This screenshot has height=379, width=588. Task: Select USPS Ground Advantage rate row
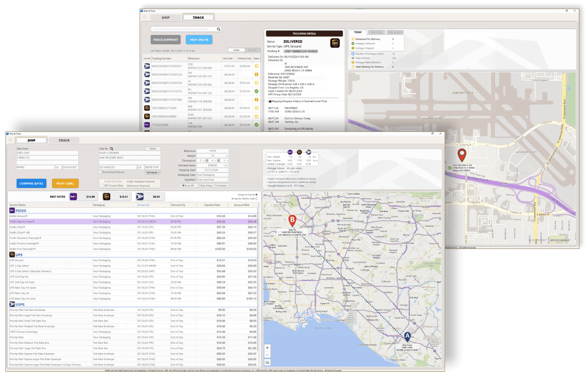133,332
